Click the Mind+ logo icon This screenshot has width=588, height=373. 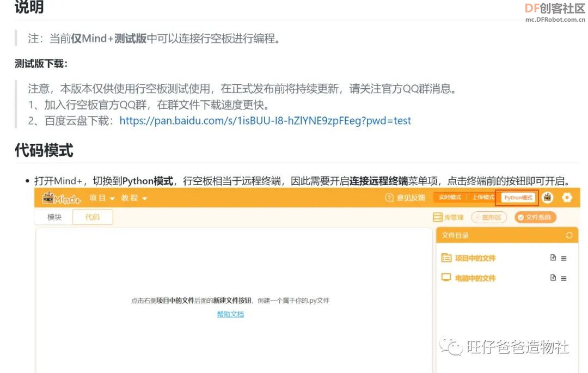point(62,198)
